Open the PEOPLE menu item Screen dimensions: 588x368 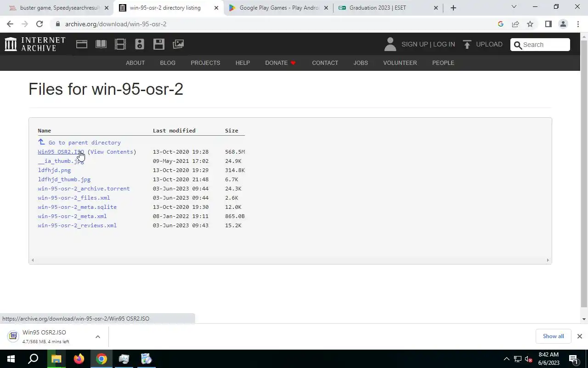pos(443,63)
